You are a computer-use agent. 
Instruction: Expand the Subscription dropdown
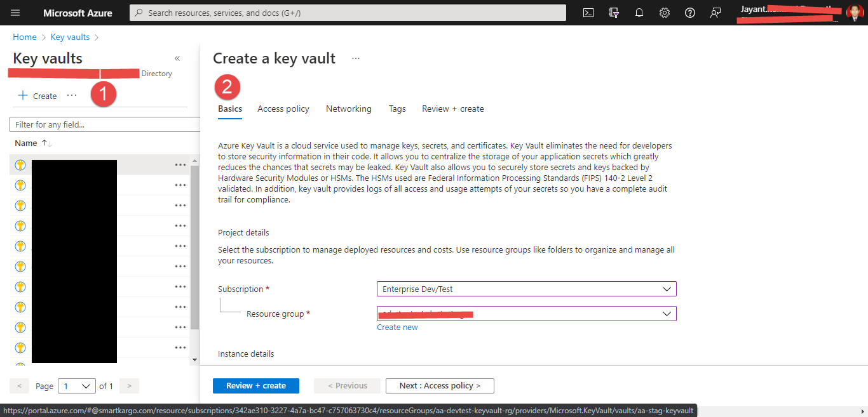(x=526, y=289)
